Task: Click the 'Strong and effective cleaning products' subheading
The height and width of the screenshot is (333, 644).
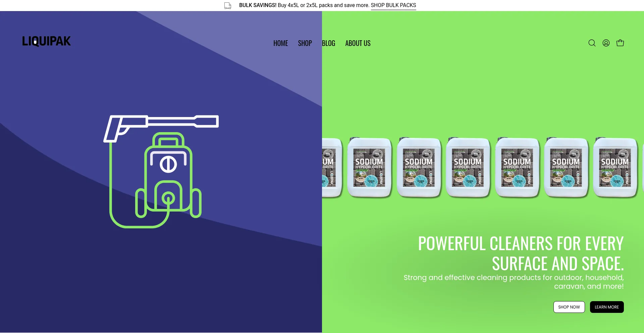Action: pyautogui.click(x=514, y=282)
